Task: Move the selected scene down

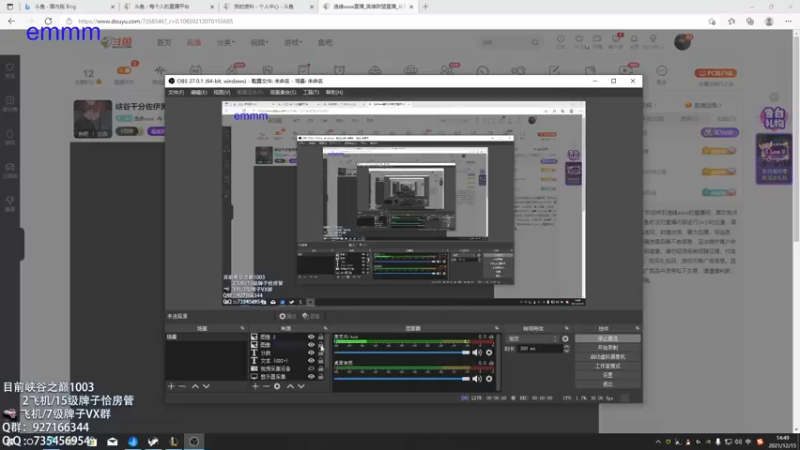Action: [x=206, y=386]
